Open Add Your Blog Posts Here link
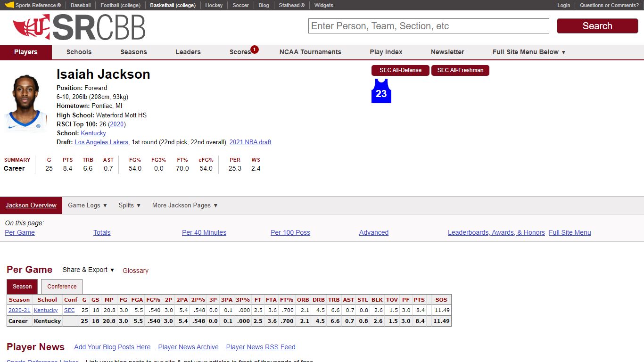 pos(112,347)
